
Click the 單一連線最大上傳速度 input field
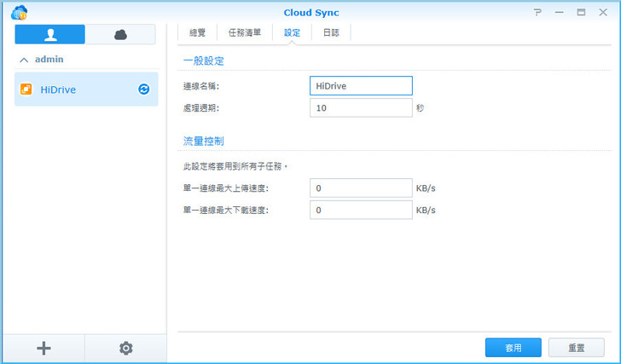pos(361,188)
